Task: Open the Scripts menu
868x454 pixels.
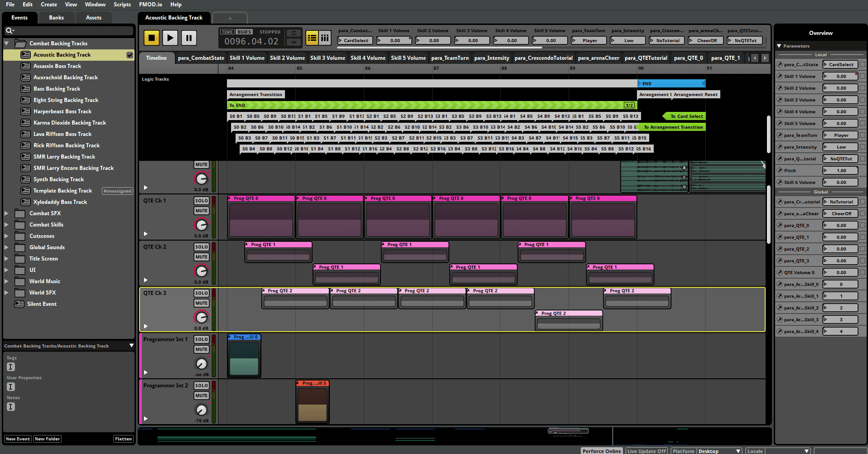Action: click(x=122, y=5)
